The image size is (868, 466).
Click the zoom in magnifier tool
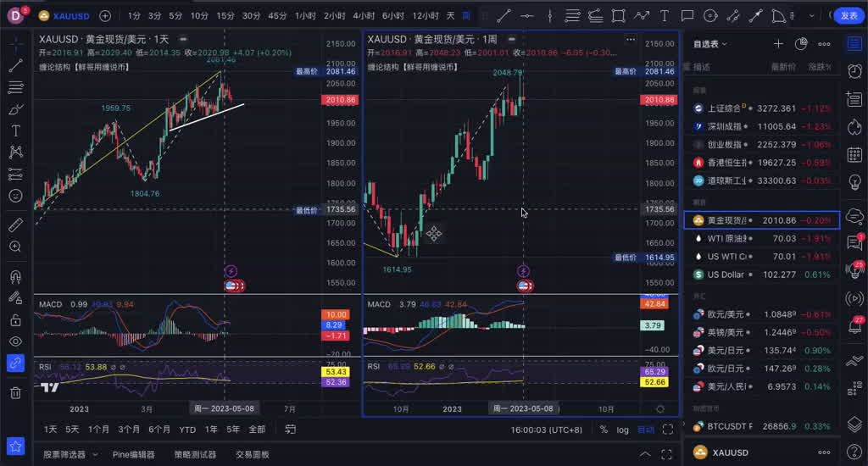pos(15,247)
